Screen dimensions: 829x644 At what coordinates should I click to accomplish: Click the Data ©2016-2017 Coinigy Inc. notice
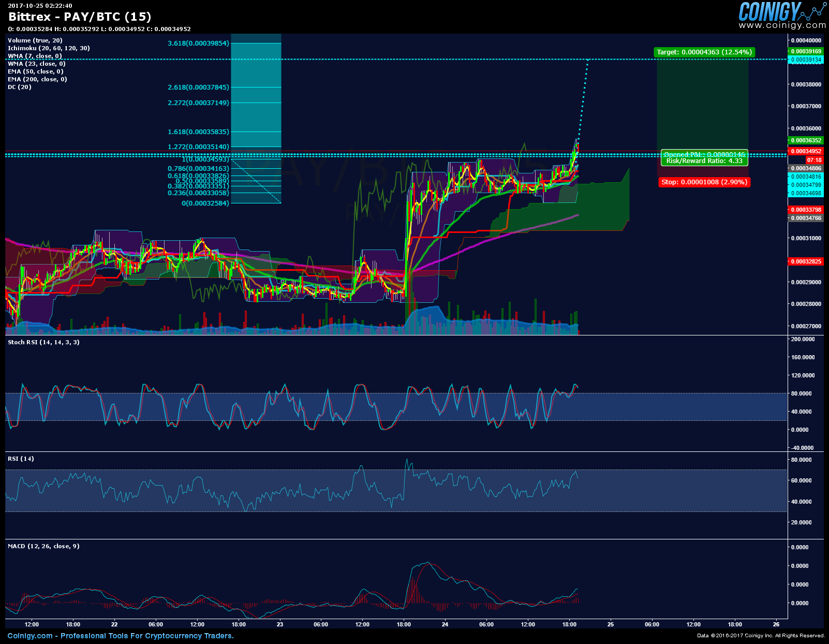[761, 636]
